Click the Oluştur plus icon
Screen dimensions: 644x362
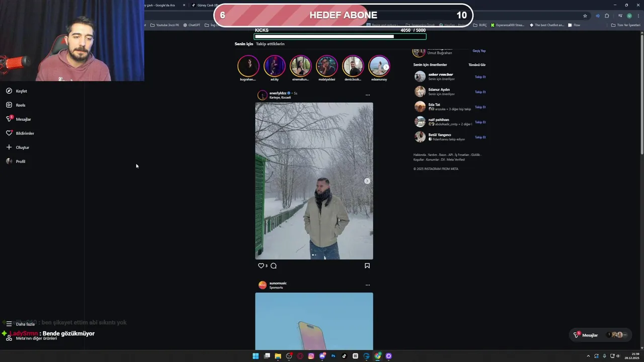[9, 147]
